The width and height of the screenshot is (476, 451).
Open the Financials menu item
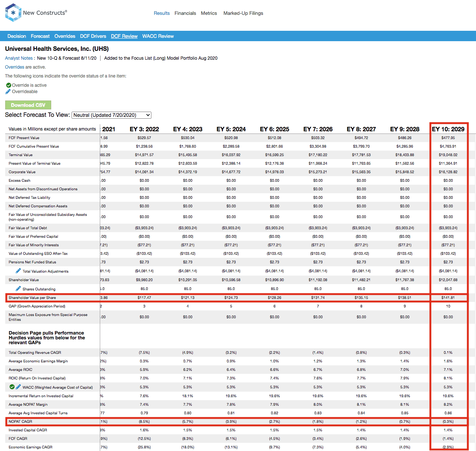tap(185, 13)
